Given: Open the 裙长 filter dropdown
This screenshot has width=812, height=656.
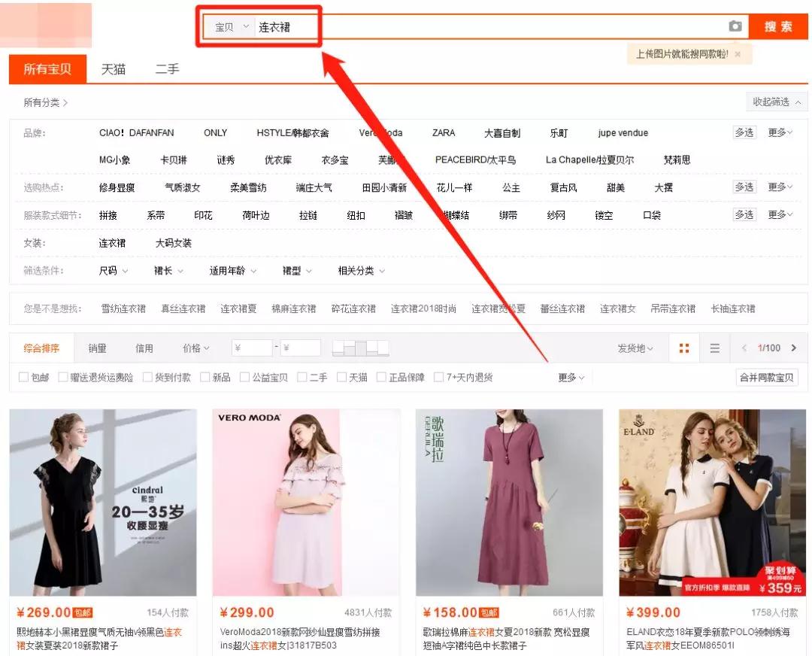Looking at the screenshot, I should tap(169, 271).
